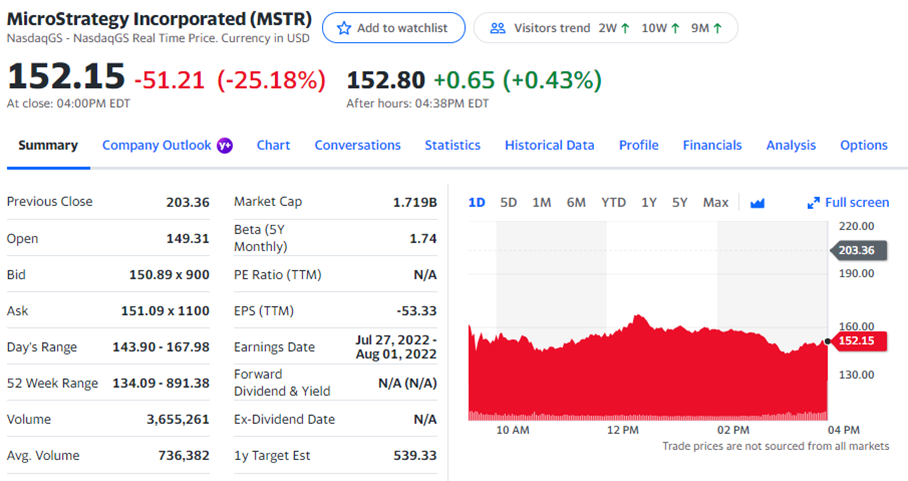Screen dimensions: 908x481
Task: Switch to the Historical Data tab
Action: tap(549, 146)
